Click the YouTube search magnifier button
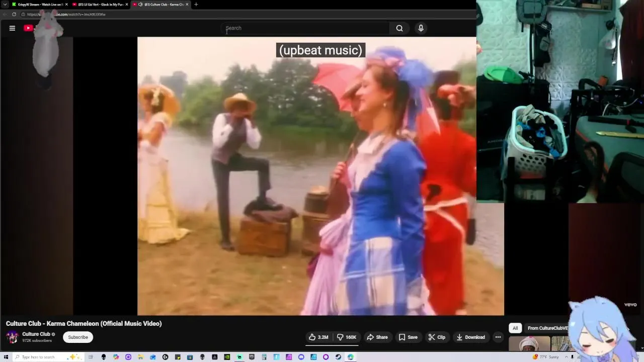 click(399, 28)
